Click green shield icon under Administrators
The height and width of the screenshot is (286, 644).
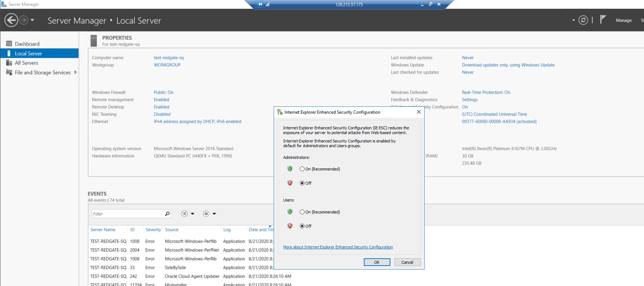point(290,169)
